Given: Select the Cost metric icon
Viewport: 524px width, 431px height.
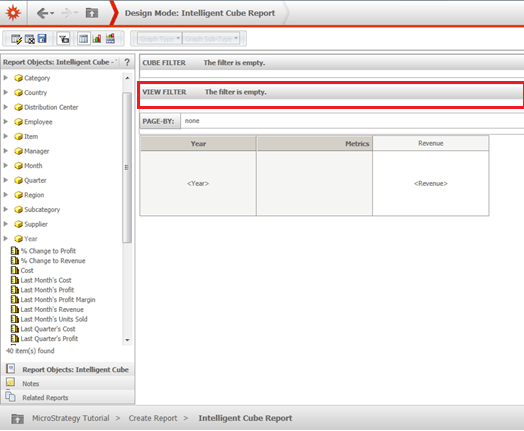Looking at the screenshot, I should tap(15, 270).
